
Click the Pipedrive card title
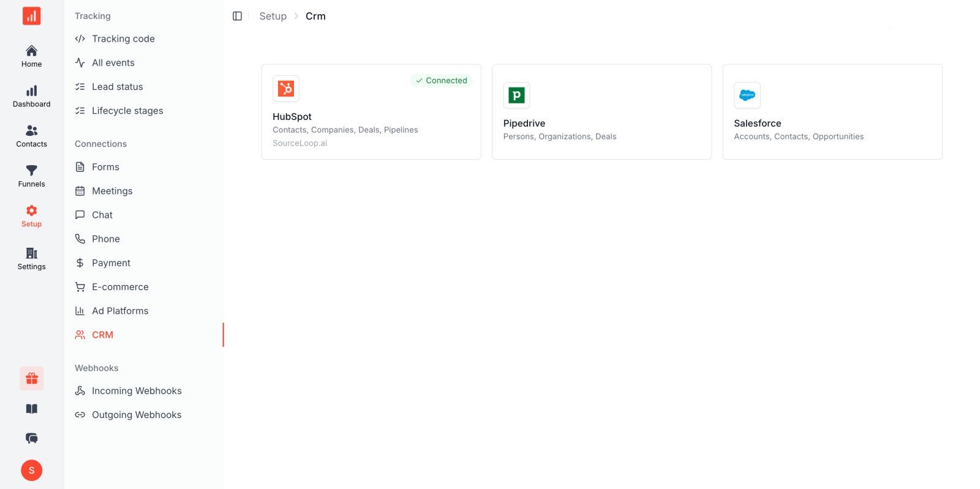[524, 124]
